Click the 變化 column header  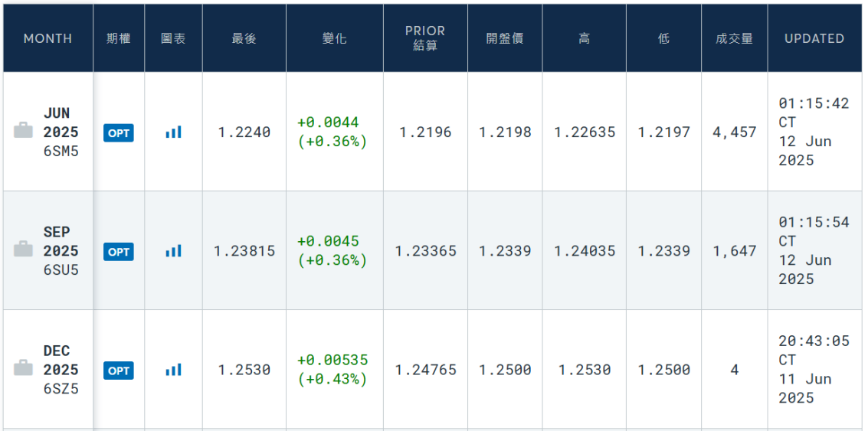click(x=334, y=38)
